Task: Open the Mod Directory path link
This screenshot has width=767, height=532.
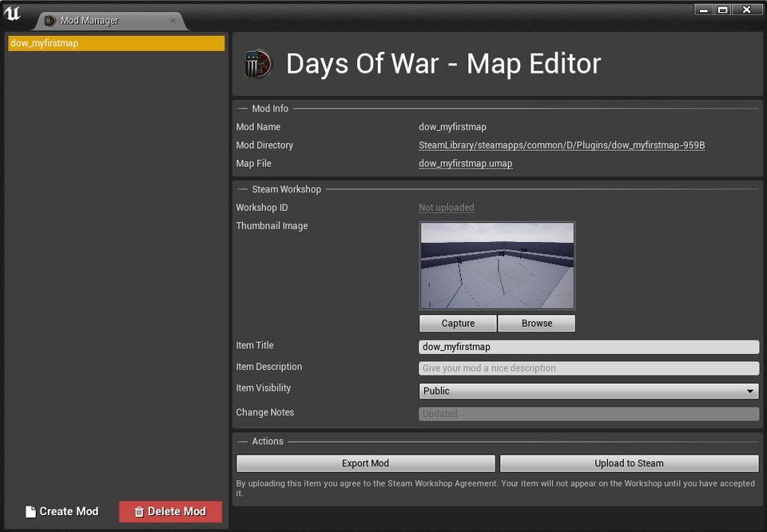Action: [562, 145]
